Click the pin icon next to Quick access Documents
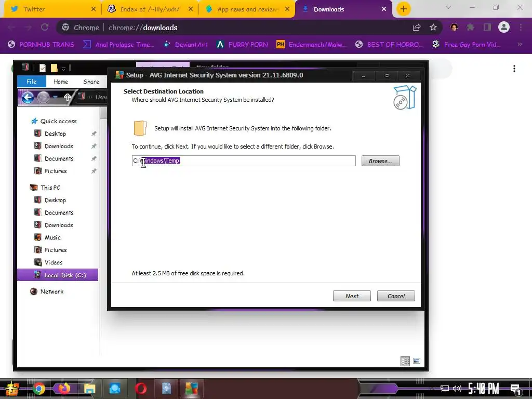This screenshot has width=532, height=399. point(94,158)
